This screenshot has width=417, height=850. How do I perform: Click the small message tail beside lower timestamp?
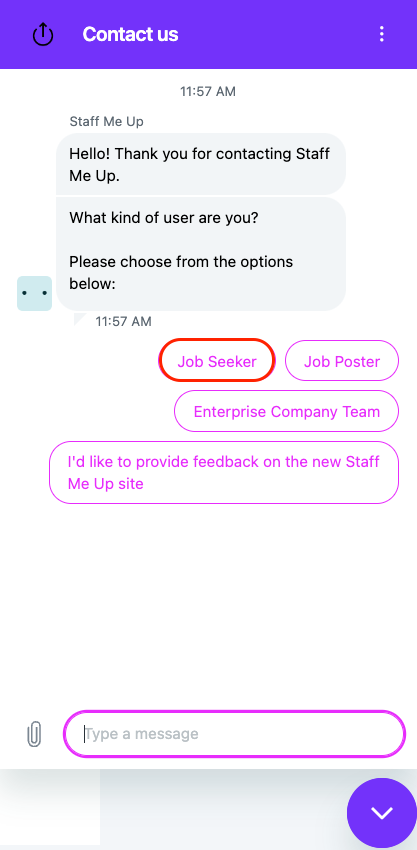(80, 319)
